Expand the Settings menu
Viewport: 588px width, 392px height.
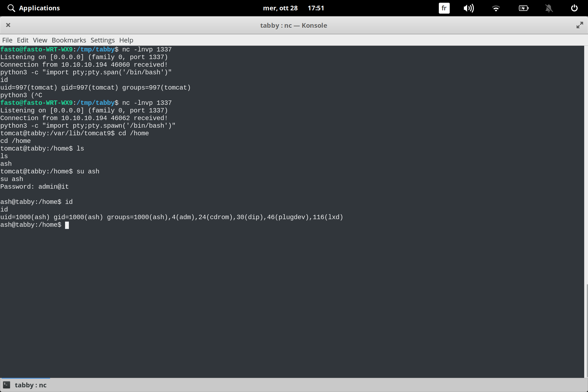102,40
